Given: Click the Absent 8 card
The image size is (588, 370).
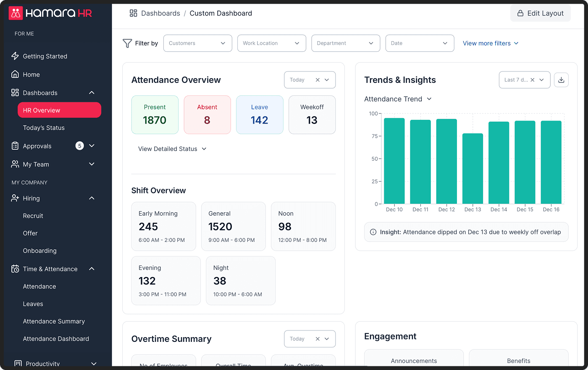Looking at the screenshot, I should (207, 115).
